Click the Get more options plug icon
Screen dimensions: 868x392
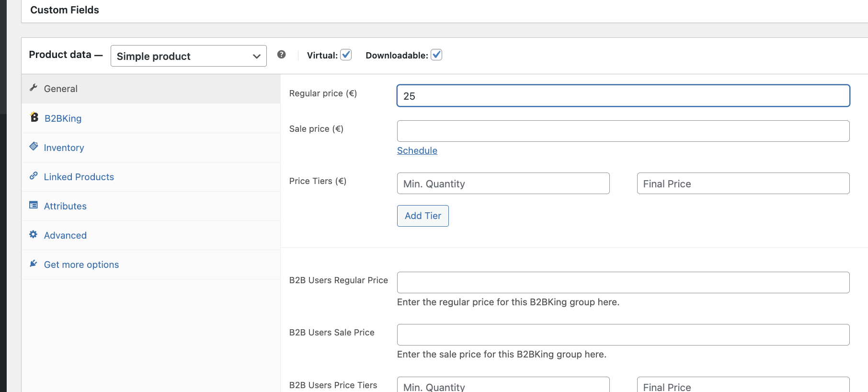[x=34, y=264]
